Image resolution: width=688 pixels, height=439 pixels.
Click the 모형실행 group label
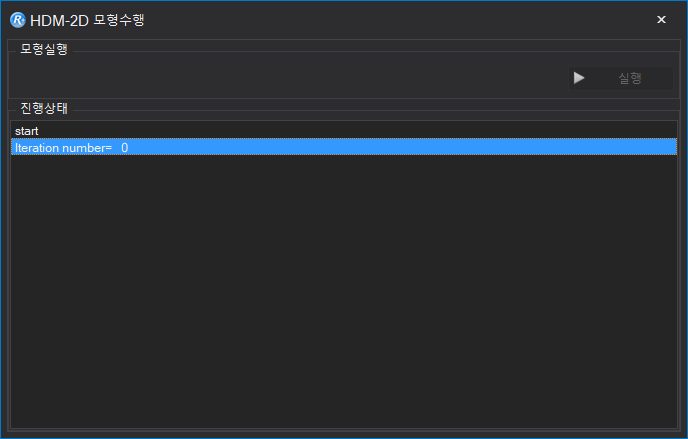(x=44, y=49)
